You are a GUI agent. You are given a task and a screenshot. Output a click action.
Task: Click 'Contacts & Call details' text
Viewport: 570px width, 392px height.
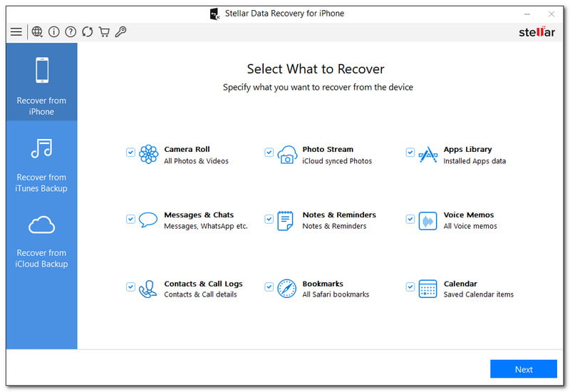pos(200,294)
